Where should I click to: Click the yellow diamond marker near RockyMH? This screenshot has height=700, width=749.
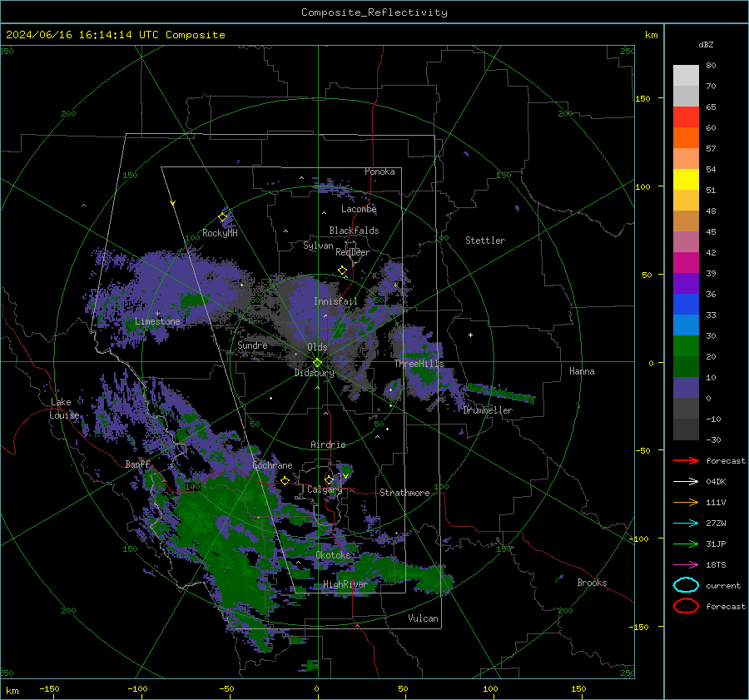point(222,217)
